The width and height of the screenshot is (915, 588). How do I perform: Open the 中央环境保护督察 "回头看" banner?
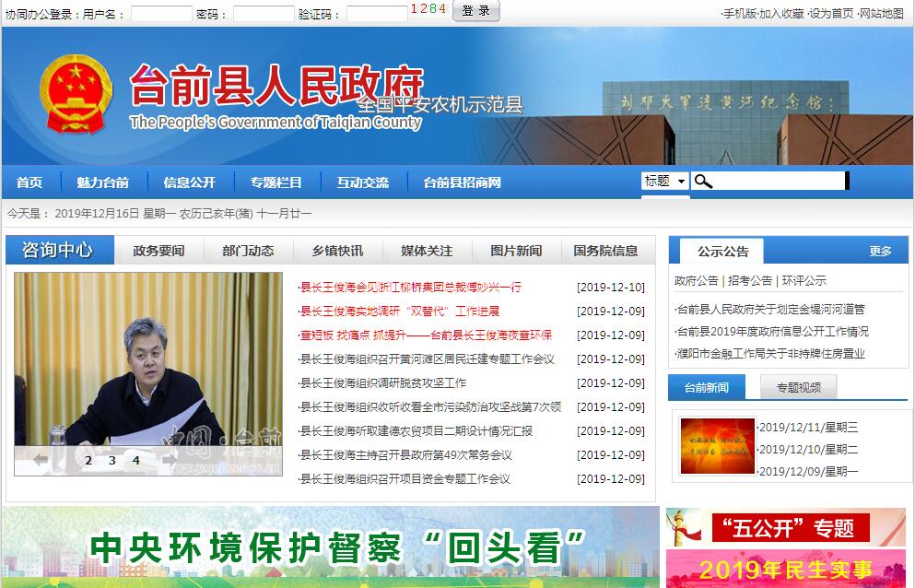coord(331,547)
